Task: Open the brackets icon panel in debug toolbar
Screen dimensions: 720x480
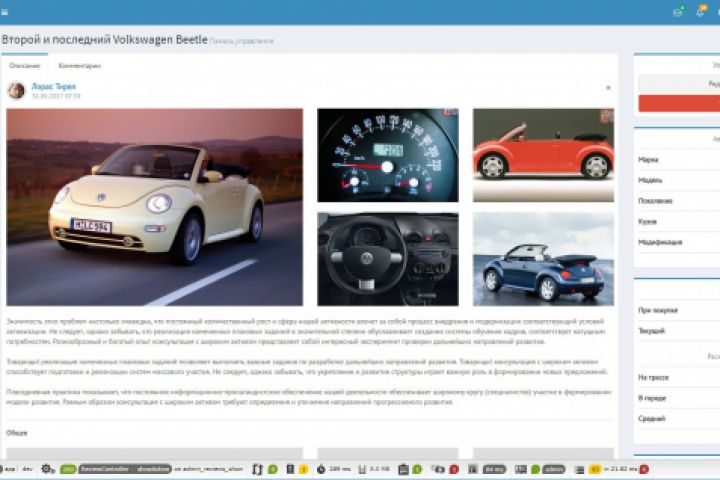Action: click(257, 469)
